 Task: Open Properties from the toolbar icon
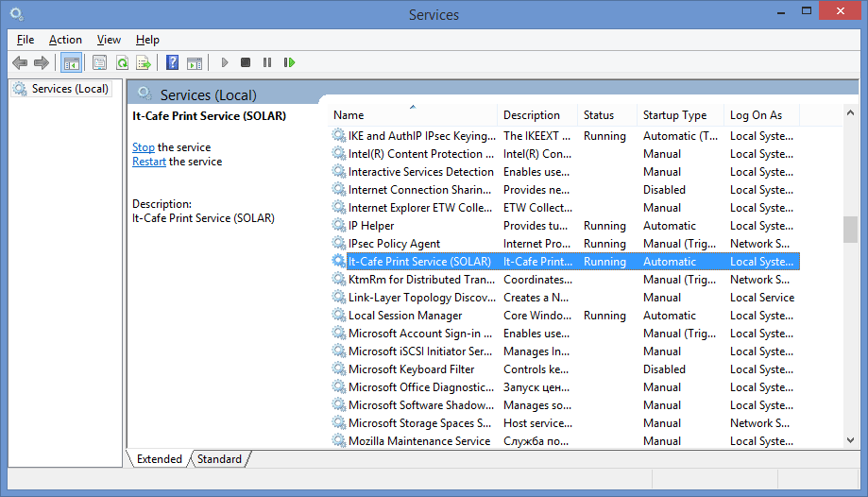[x=99, y=63]
